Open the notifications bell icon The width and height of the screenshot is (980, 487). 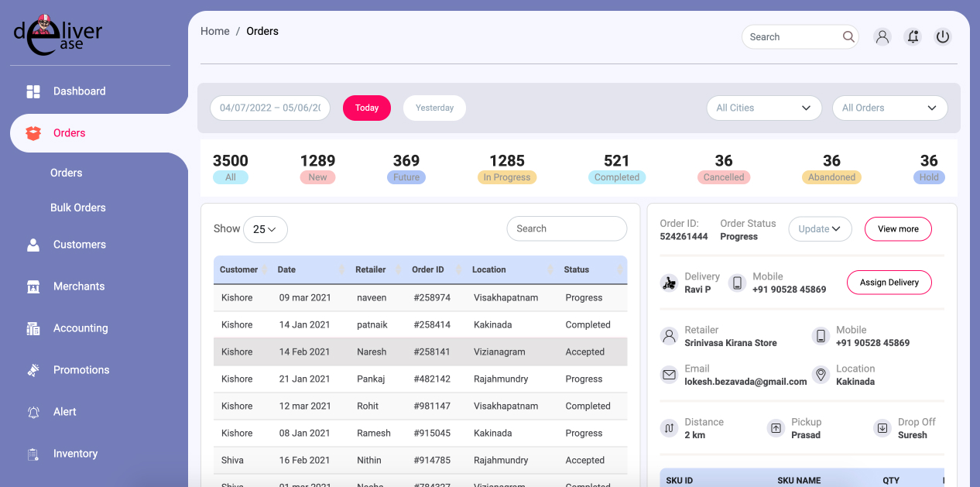913,36
